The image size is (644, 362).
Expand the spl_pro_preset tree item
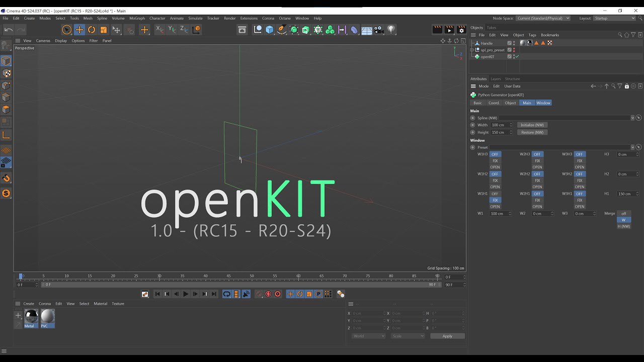coord(472,50)
